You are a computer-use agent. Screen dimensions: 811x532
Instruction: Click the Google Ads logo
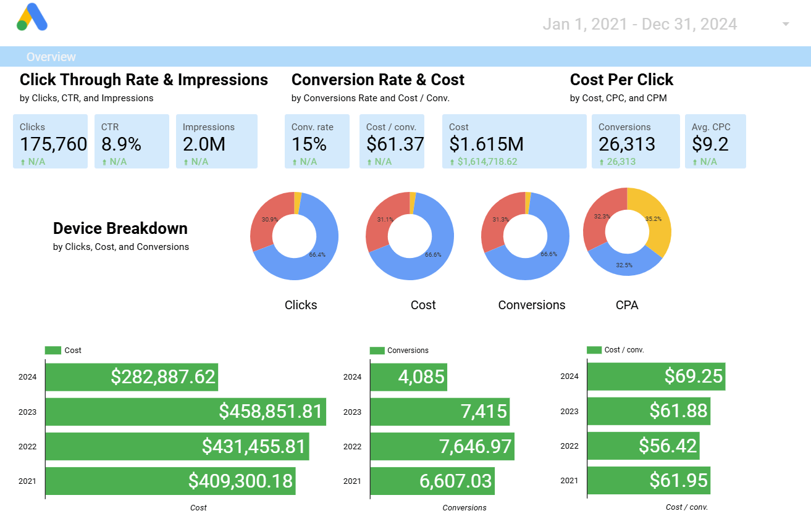pos(32,17)
